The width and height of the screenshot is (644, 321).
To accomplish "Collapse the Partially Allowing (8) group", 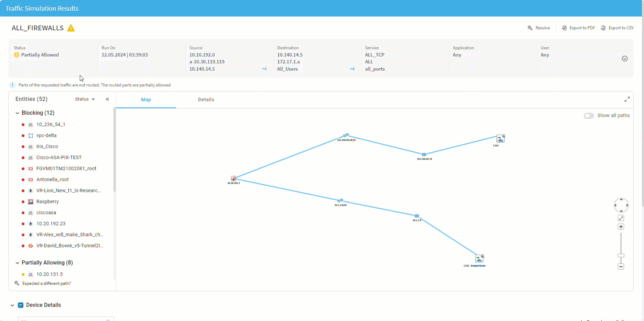I will 18,263.
